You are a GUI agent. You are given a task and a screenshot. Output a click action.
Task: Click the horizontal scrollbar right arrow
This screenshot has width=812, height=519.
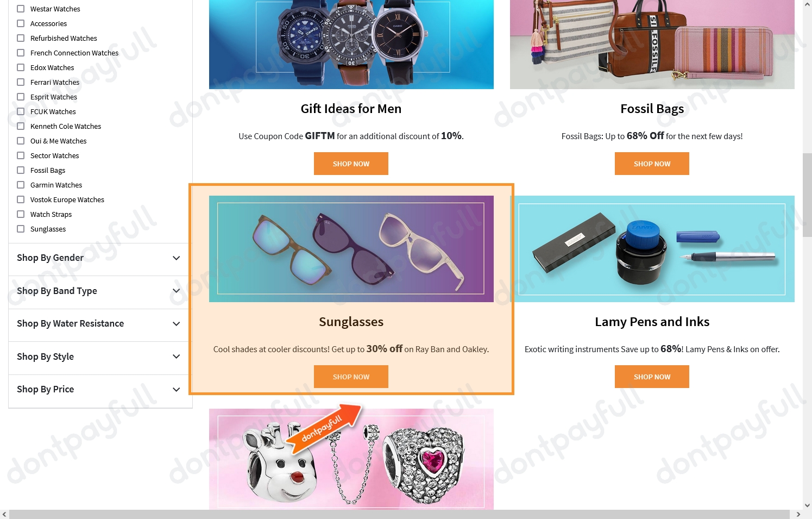pyautogui.click(x=798, y=514)
